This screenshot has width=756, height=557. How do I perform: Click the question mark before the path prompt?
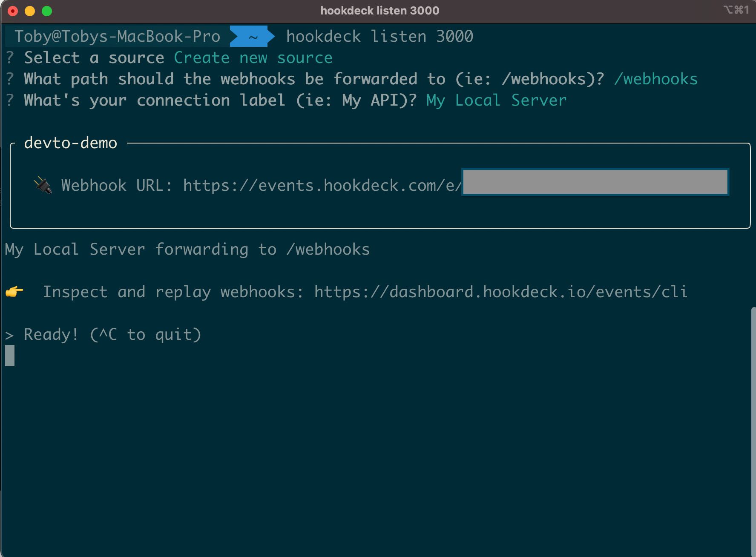9,78
